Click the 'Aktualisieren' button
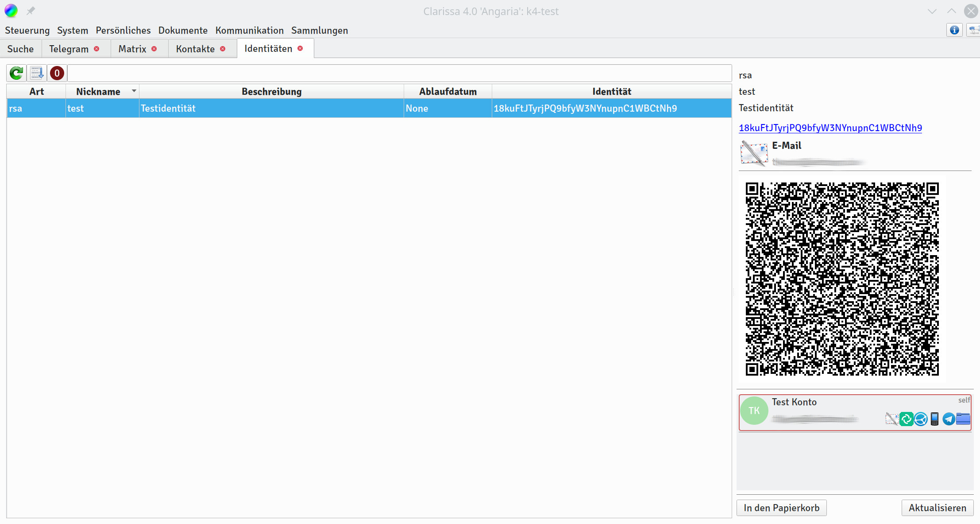The image size is (980, 524). point(938,508)
